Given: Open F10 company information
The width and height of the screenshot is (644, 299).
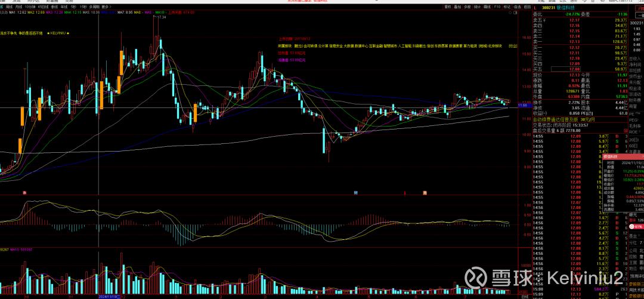Looking at the screenshot, I should pyautogui.click(x=497, y=7).
